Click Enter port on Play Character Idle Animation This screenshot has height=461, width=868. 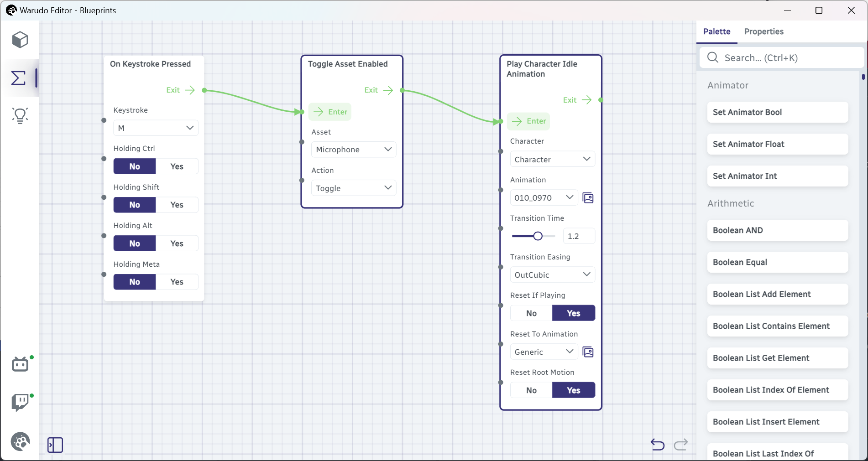528,121
